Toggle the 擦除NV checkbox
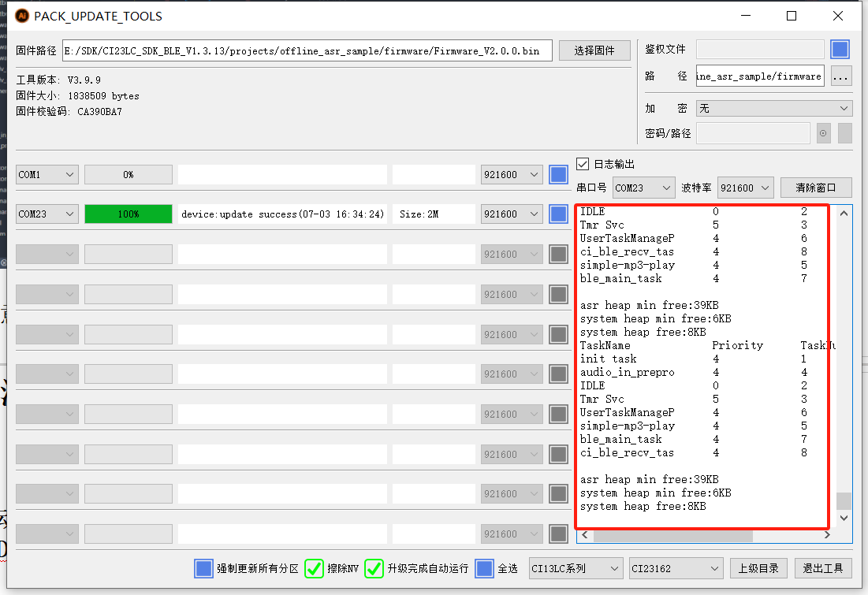This screenshot has height=595, width=868. [x=315, y=568]
